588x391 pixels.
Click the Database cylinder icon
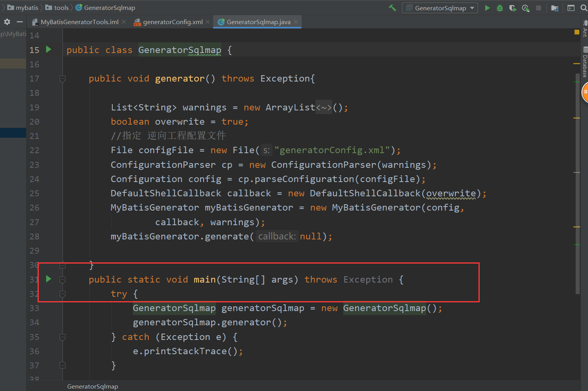coord(585,49)
